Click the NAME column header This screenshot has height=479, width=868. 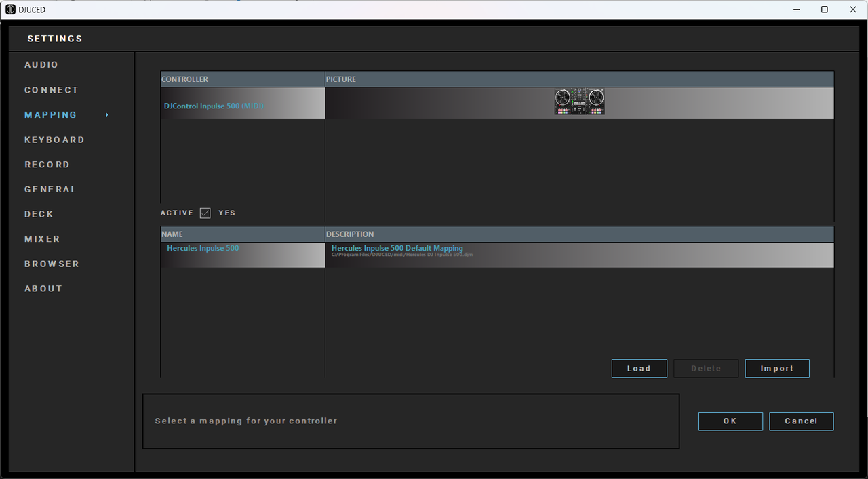pyautogui.click(x=243, y=234)
